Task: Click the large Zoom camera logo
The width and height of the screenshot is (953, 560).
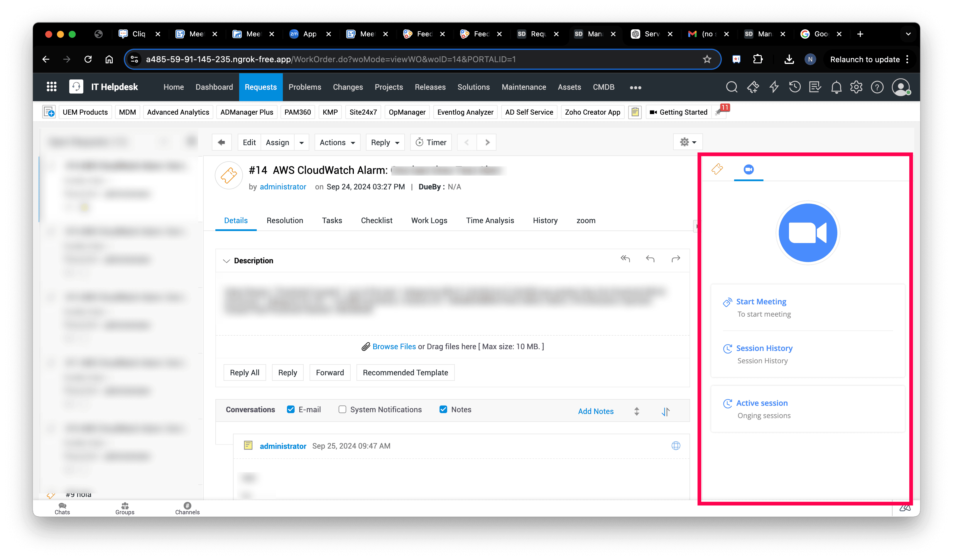Action: coord(807,233)
